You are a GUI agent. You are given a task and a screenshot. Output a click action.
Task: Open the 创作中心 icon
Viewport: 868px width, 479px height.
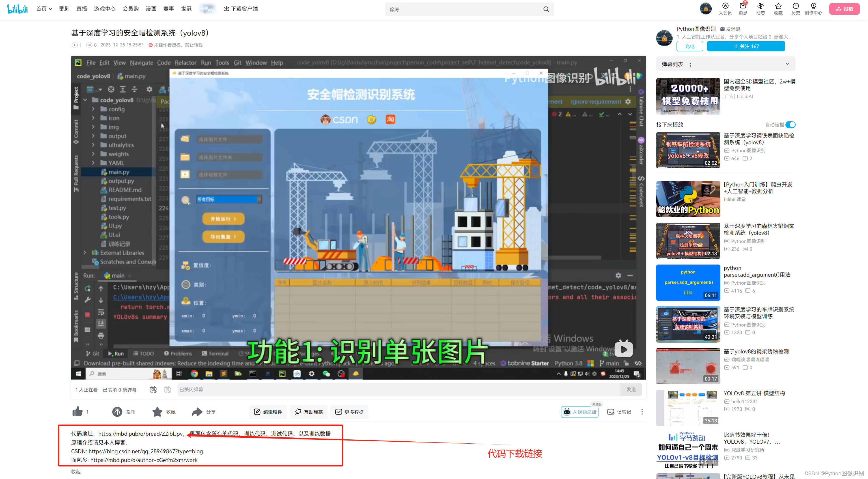[x=813, y=9]
